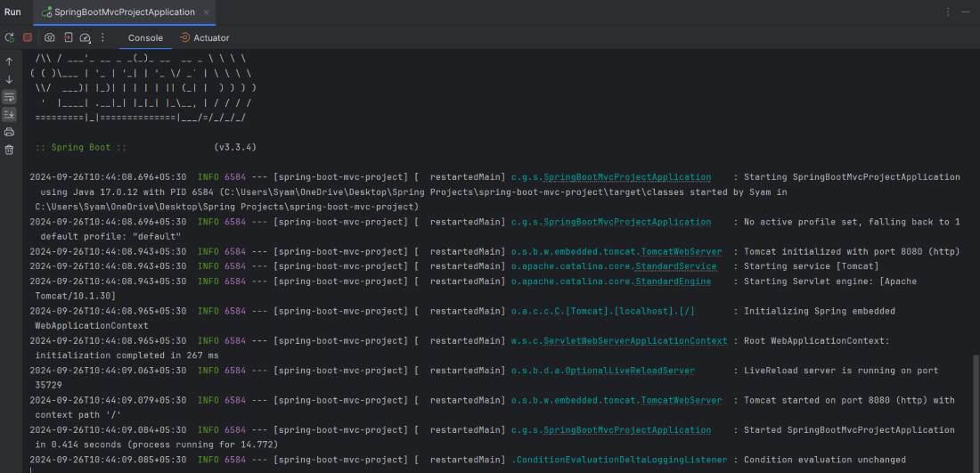Open the StandardEngine class link

[x=674, y=281]
